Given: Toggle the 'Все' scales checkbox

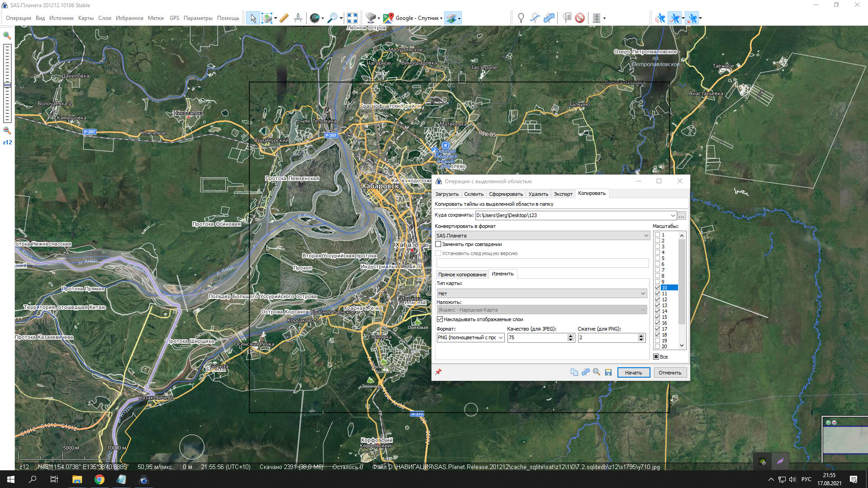Looking at the screenshot, I should 656,357.
